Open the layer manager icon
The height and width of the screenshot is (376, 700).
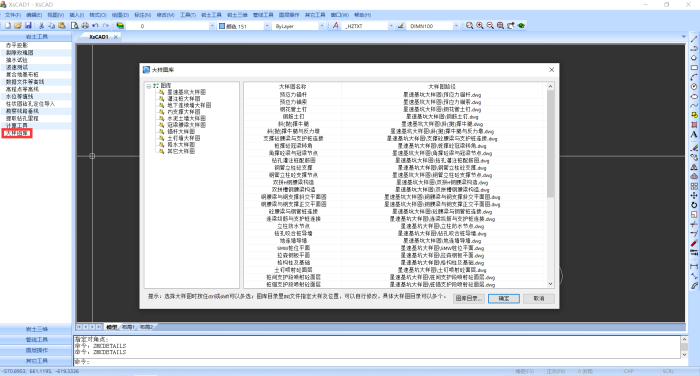point(120,26)
